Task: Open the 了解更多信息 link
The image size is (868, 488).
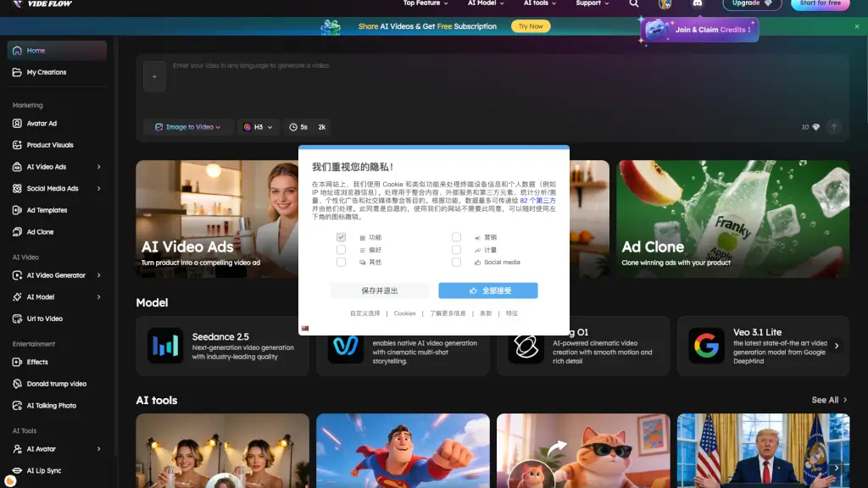Action: pos(448,313)
